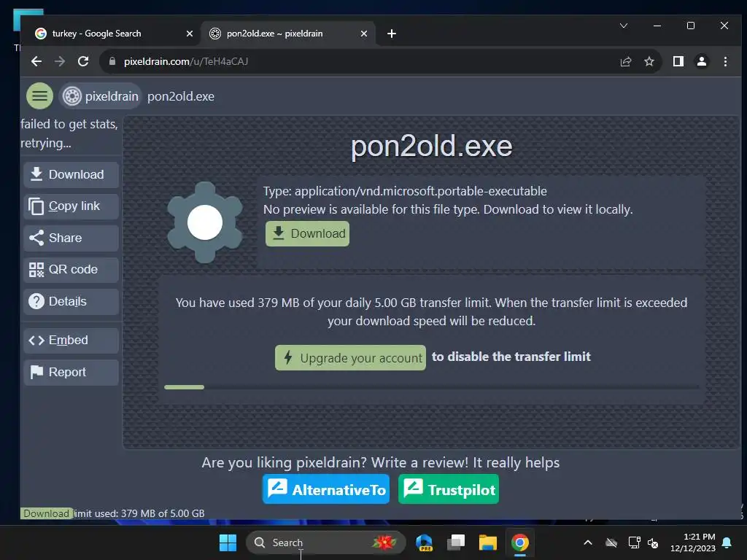The image size is (747, 560).
Task: Click Download in the left sidebar
Action: [71, 175]
